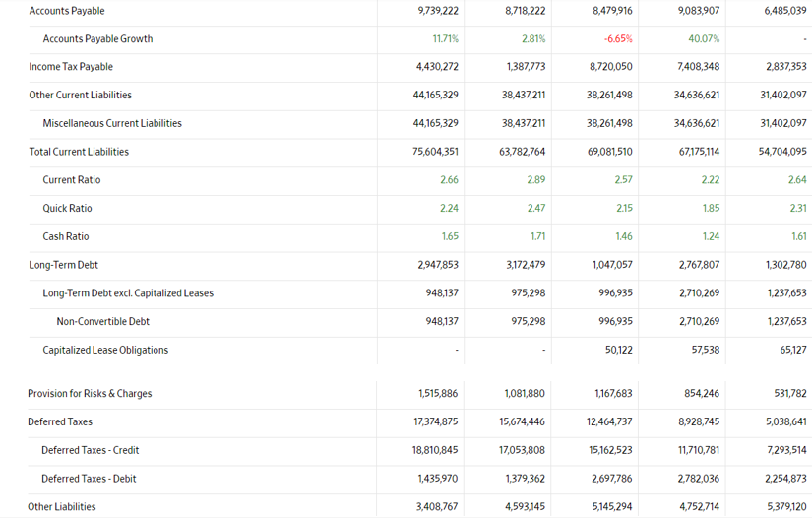Select Deferred Taxes - Credit value 18,810,845

click(435, 450)
